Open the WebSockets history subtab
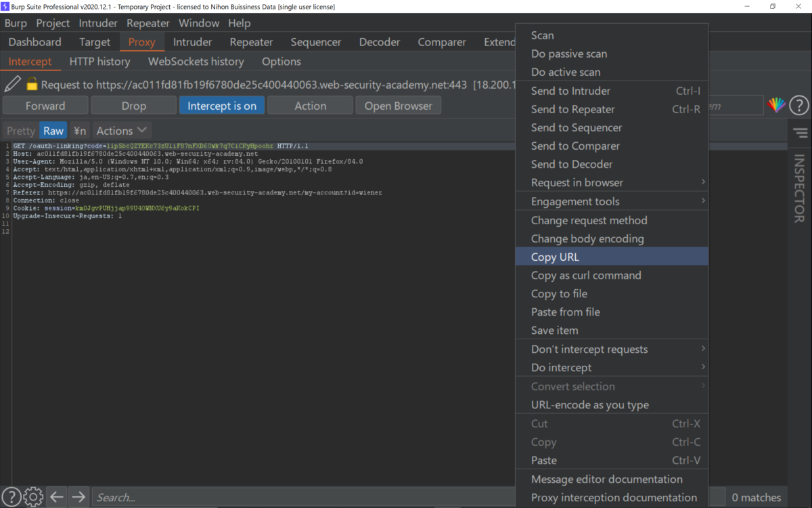The height and width of the screenshot is (508, 812). [196, 61]
